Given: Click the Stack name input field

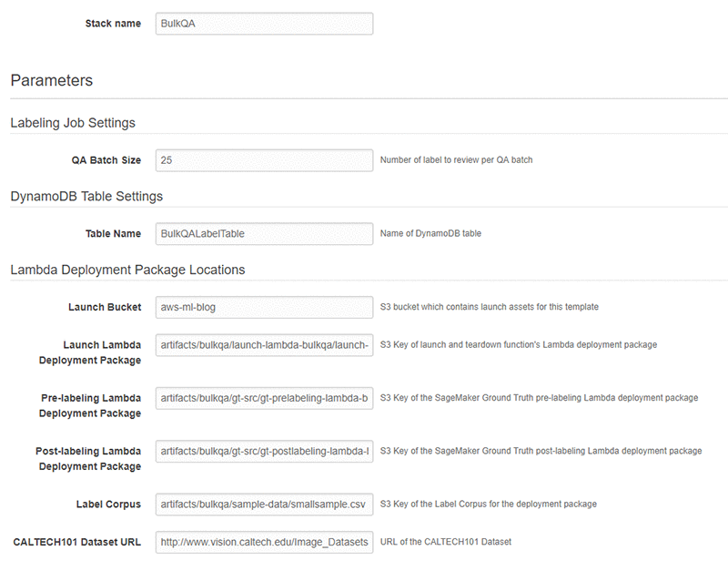Looking at the screenshot, I should [264, 24].
